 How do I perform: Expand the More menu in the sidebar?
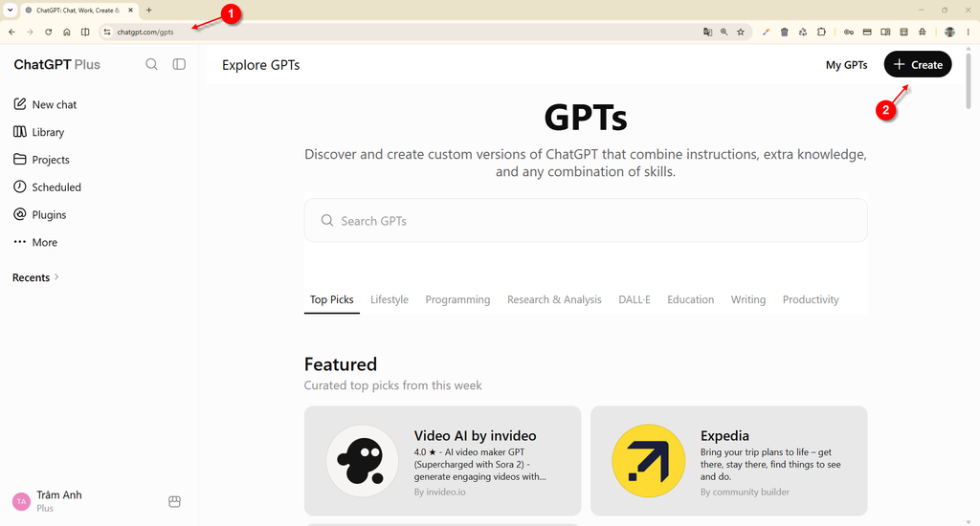point(35,242)
